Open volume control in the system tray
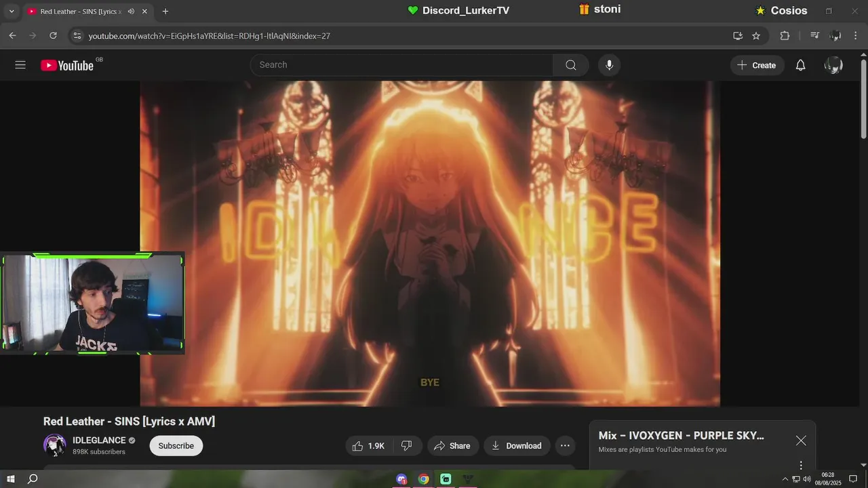The height and width of the screenshot is (488, 868). coord(807,479)
